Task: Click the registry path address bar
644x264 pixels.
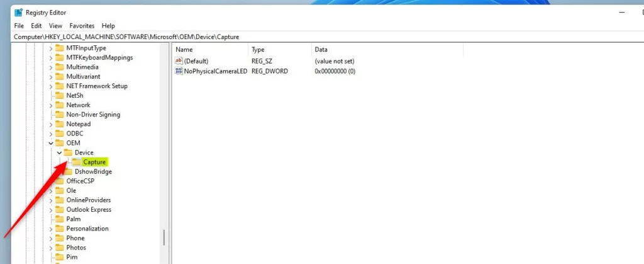Action: (x=328, y=37)
